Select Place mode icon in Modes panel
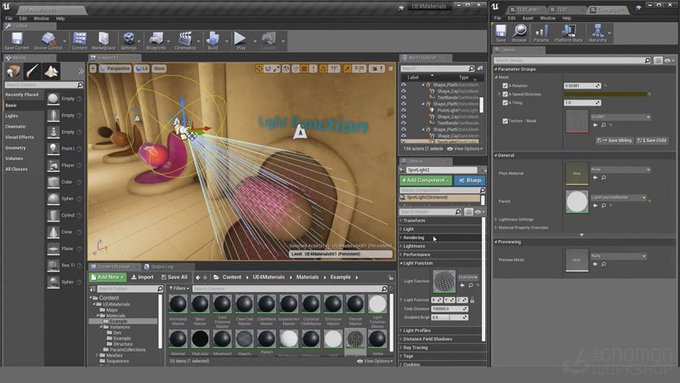The image size is (680, 383). [13, 71]
